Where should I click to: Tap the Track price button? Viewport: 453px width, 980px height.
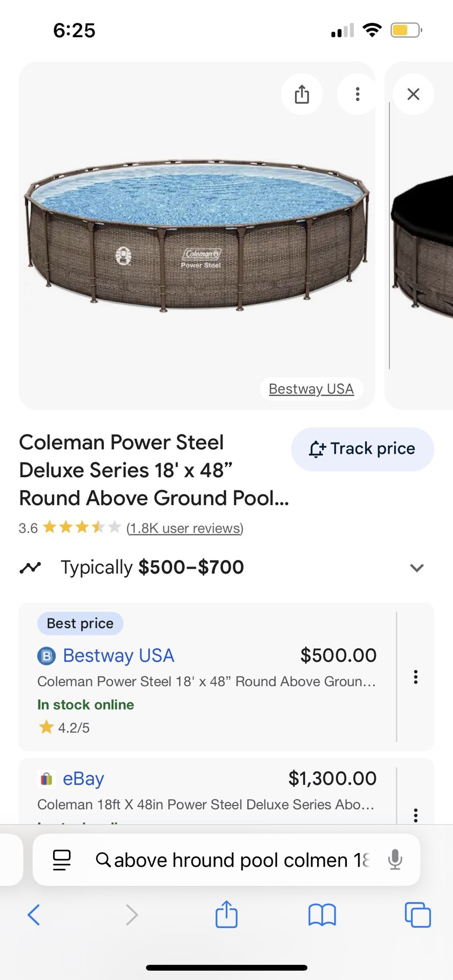[363, 449]
